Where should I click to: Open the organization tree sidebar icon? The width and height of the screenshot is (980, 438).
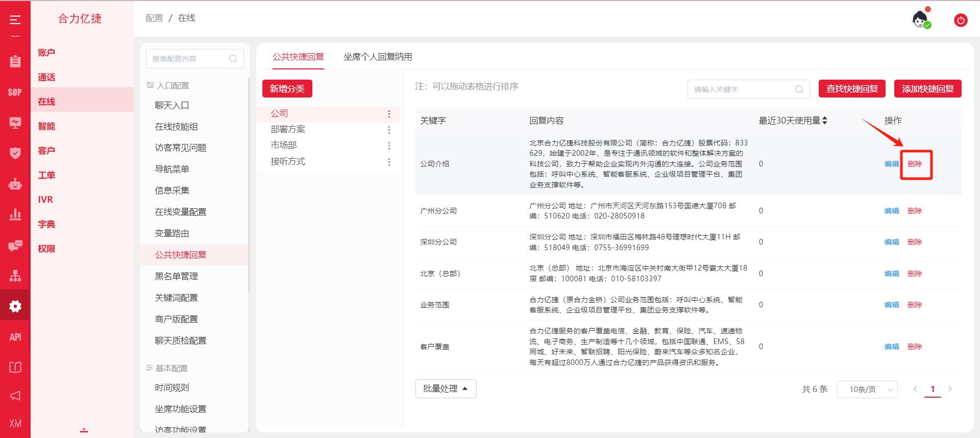[15, 276]
